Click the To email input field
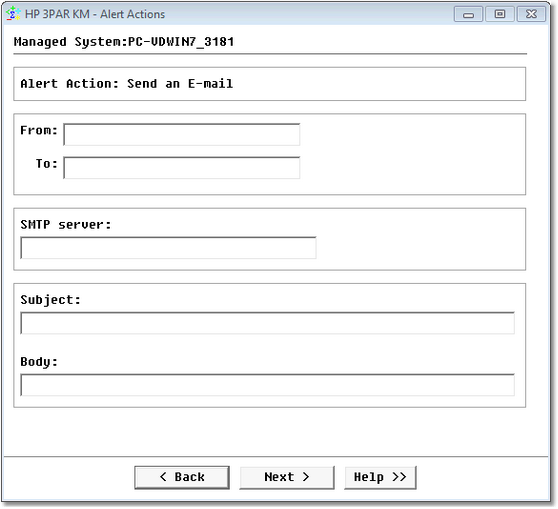The height and width of the screenshot is (509, 558). point(181,168)
